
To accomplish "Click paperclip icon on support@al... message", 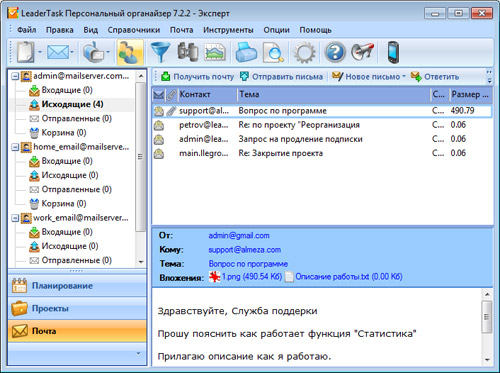I will point(171,111).
